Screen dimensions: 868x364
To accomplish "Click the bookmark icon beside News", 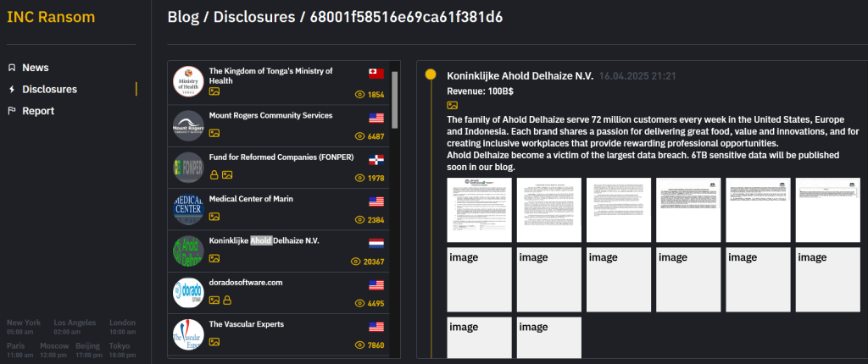I will pyautogui.click(x=11, y=68).
